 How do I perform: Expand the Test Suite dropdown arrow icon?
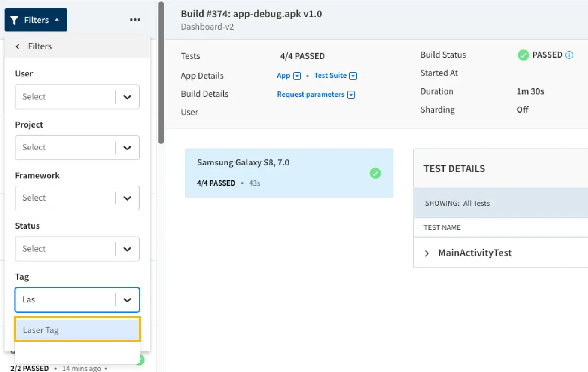coord(353,76)
